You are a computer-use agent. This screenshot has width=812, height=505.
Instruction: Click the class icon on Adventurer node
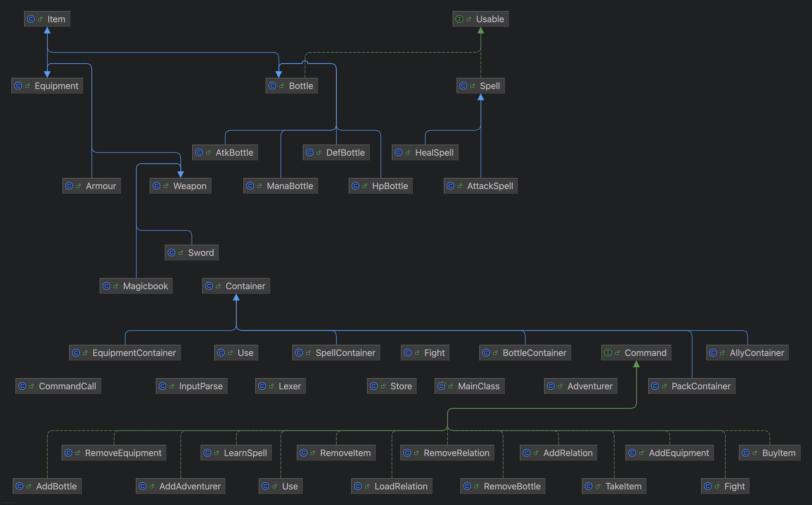551,386
